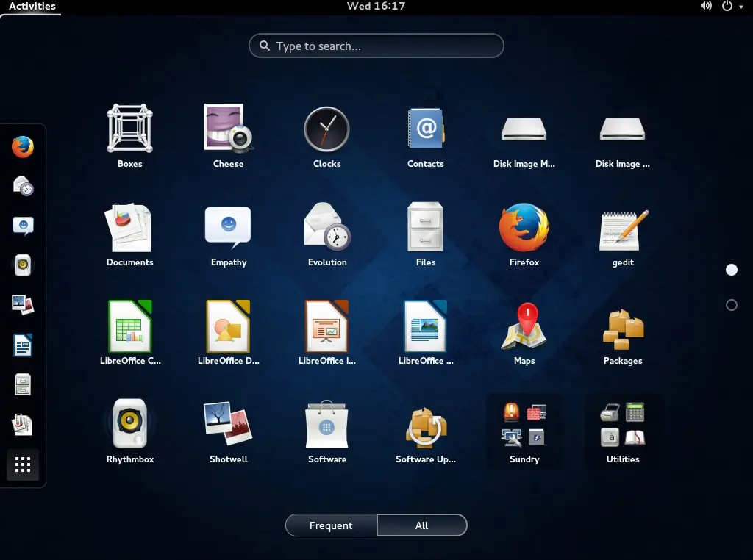Open the Sundry app folder
The width and height of the screenshot is (753, 560).
(x=524, y=432)
